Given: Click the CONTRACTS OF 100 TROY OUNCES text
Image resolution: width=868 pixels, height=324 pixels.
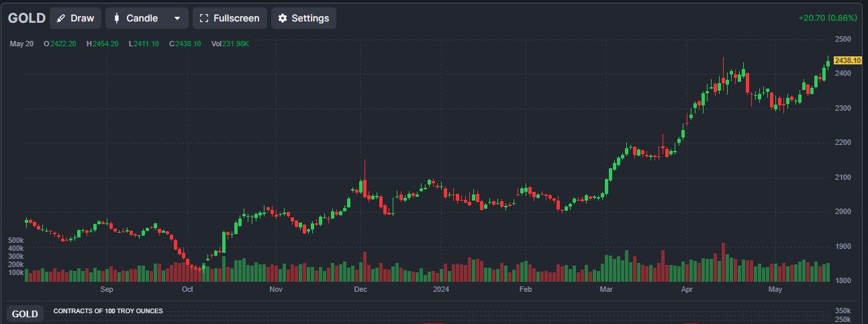Looking at the screenshot, I should 108,311.
